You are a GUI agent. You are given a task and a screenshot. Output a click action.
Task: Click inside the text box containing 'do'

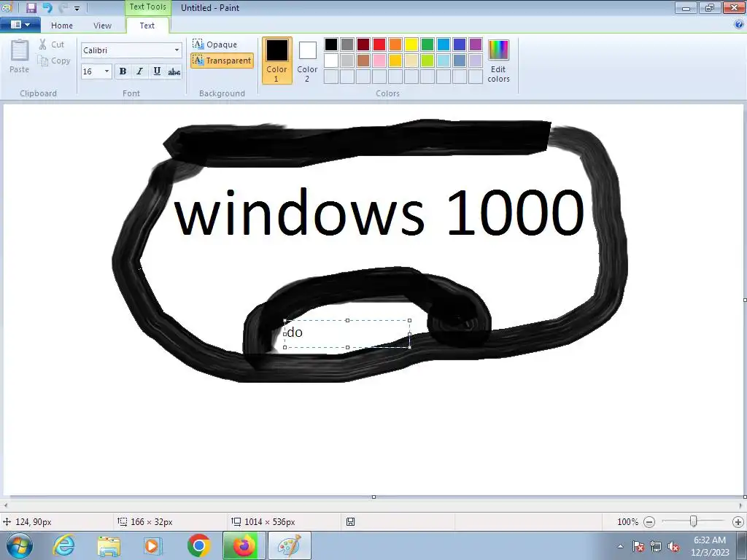[347, 334]
